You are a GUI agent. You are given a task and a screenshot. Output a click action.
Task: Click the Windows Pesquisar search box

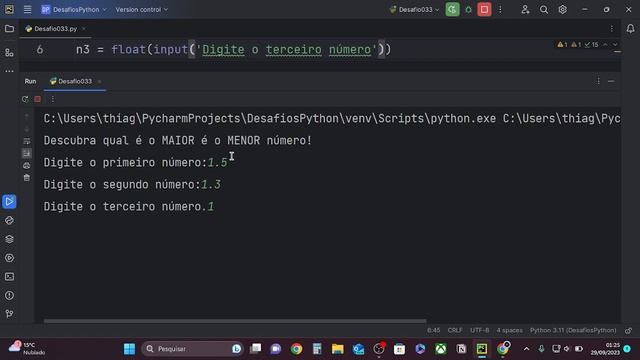tap(191, 349)
